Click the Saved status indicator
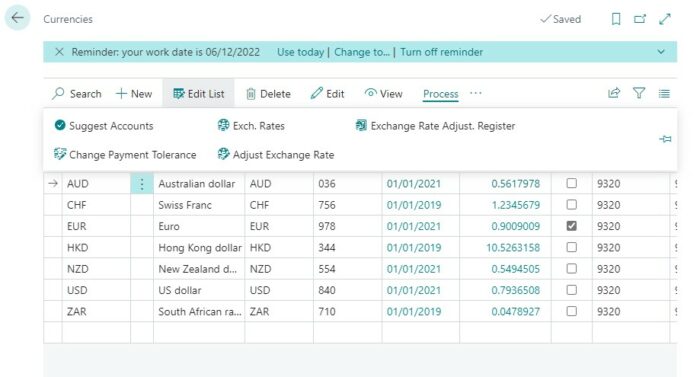This screenshot has height=377, width=700. click(561, 19)
